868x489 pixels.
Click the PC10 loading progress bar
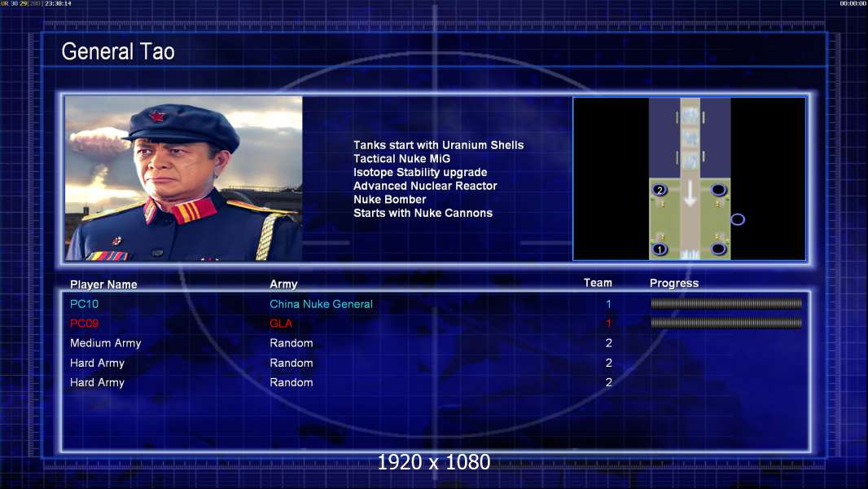726,303
